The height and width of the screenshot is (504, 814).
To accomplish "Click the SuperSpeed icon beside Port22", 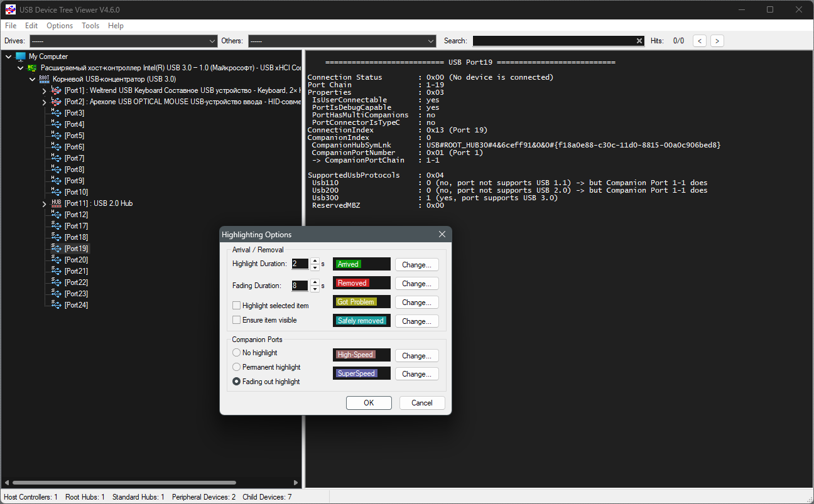I will point(56,282).
